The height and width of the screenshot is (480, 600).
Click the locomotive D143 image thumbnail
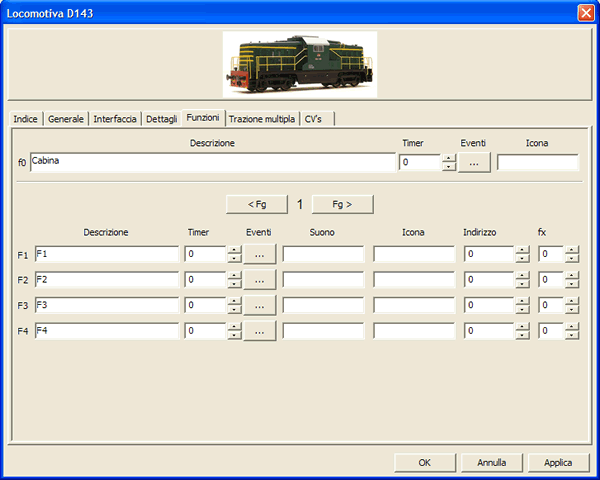pos(299,64)
